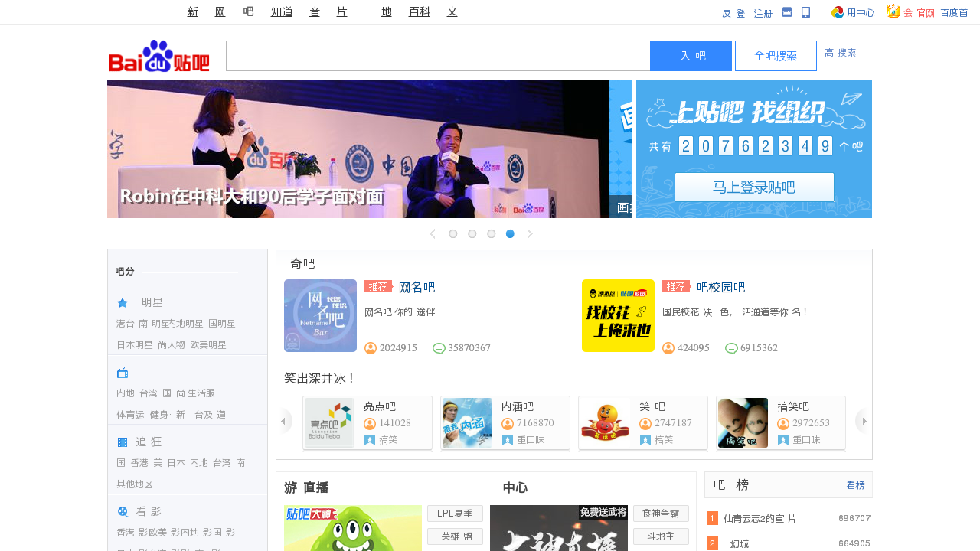Image resolution: width=980 pixels, height=551 pixels.
Task: Open the 文 item in top navigation
Action: (452, 11)
